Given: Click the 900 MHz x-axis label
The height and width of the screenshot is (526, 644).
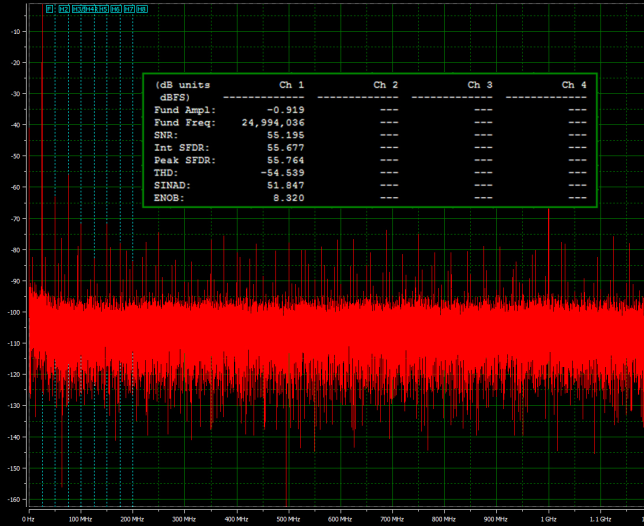Looking at the screenshot, I should click(x=496, y=519).
